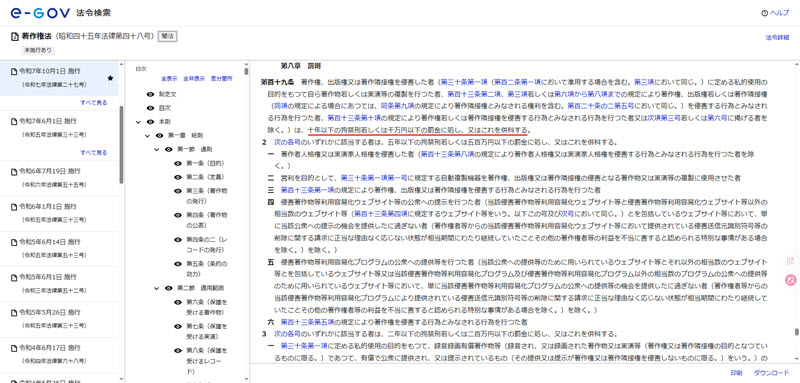800x383 pixels.
Task: Toggle visibility of 第一節 通則
Action: pyautogui.click(x=168, y=149)
